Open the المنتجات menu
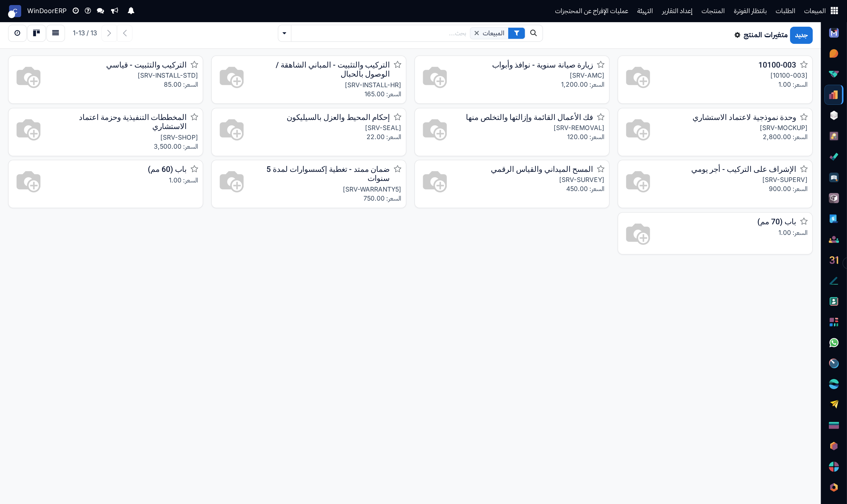Screen dimensions: 847x504 [713, 11]
